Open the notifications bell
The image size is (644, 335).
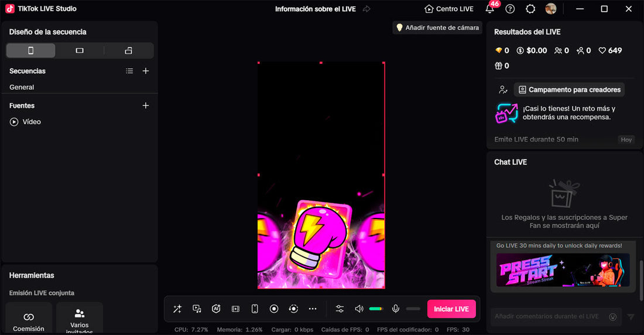tap(489, 9)
